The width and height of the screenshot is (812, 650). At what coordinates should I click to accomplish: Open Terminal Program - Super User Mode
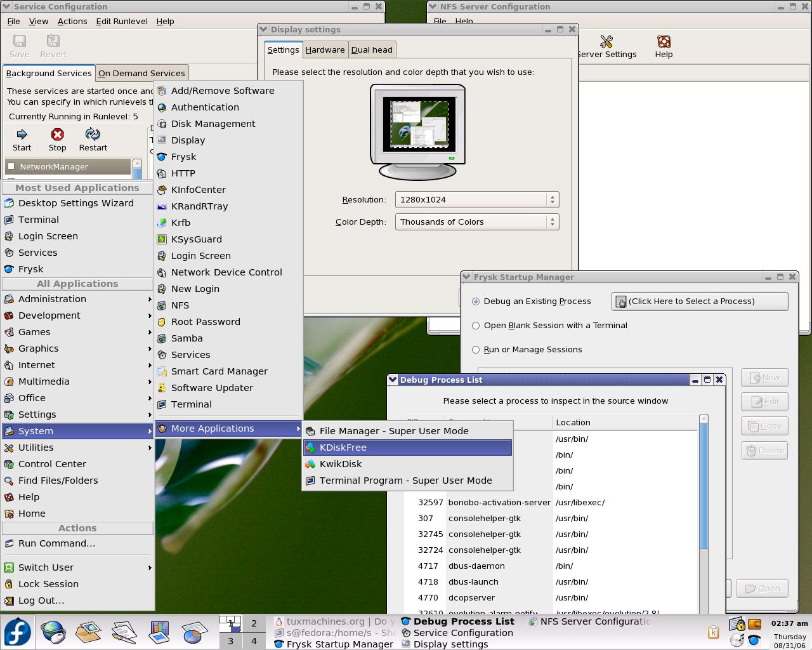point(407,481)
